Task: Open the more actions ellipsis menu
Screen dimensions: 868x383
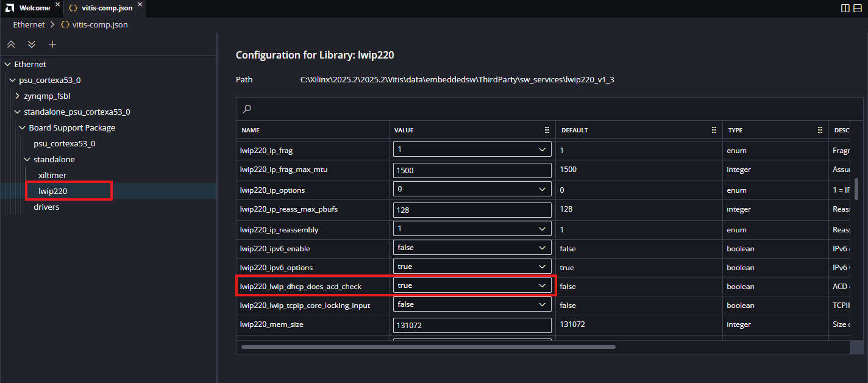Action: 858,8
